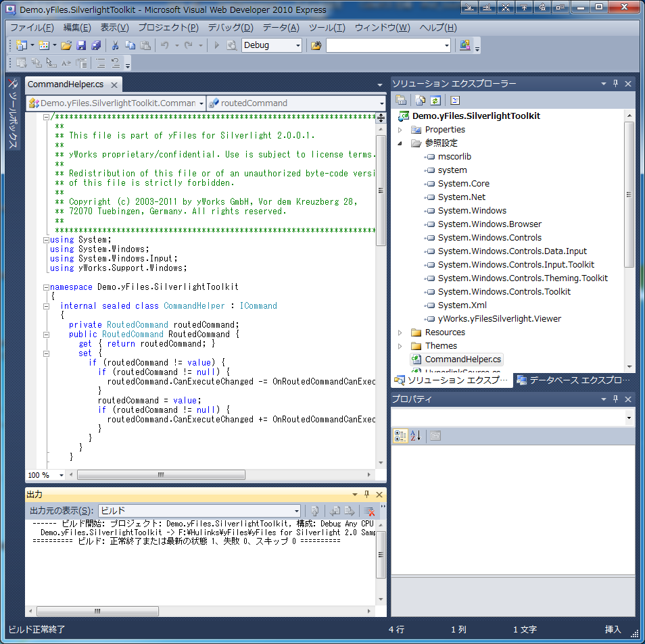Open the ツールボックス side panel tab
This screenshot has width=645, height=644.
[13, 113]
